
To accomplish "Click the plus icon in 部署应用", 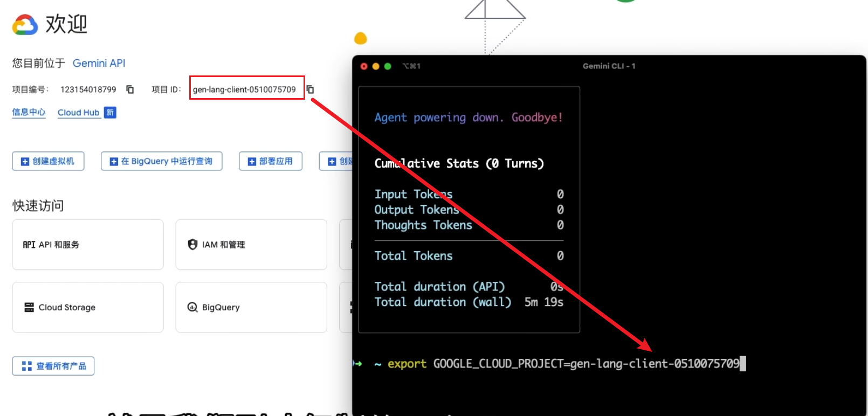I will click(252, 162).
